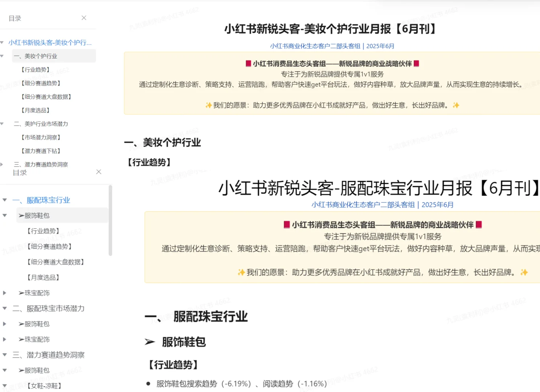Viewport: 540px width, 392px height.
Task: Jump to 【市场潜力洞察】 via outline
Action: [x=41, y=137]
